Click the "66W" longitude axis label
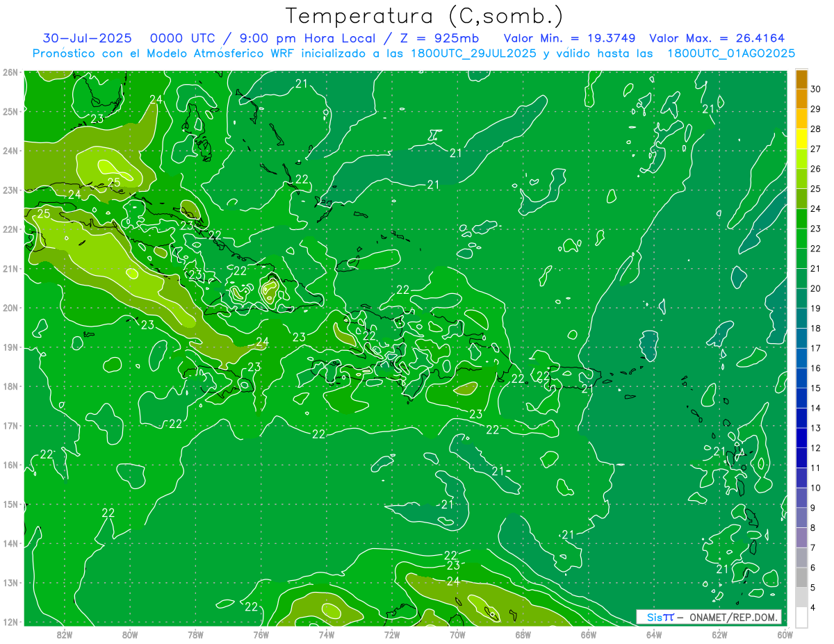The width and height of the screenshot is (834, 644). pos(589,635)
